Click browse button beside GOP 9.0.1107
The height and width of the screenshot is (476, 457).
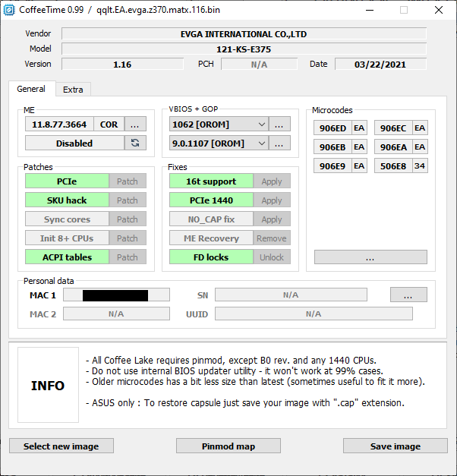coord(279,143)
